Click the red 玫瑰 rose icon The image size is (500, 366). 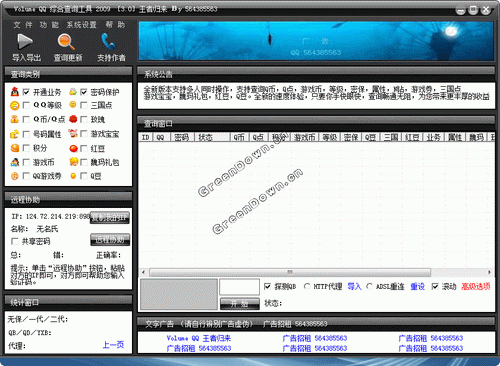(x=73, y=119)
